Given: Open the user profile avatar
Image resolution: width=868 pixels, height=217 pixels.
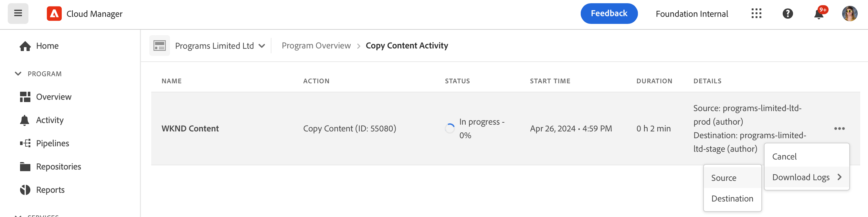Looking at the screenshot, I should [x=850, y=14].
